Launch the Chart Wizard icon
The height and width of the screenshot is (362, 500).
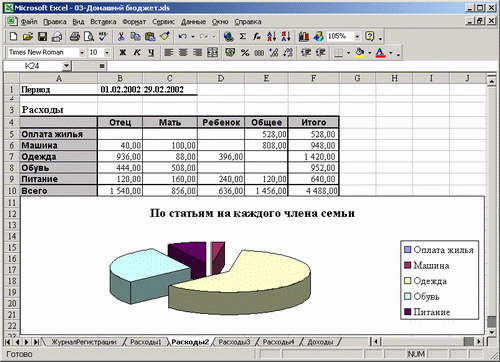pos(304,36)
